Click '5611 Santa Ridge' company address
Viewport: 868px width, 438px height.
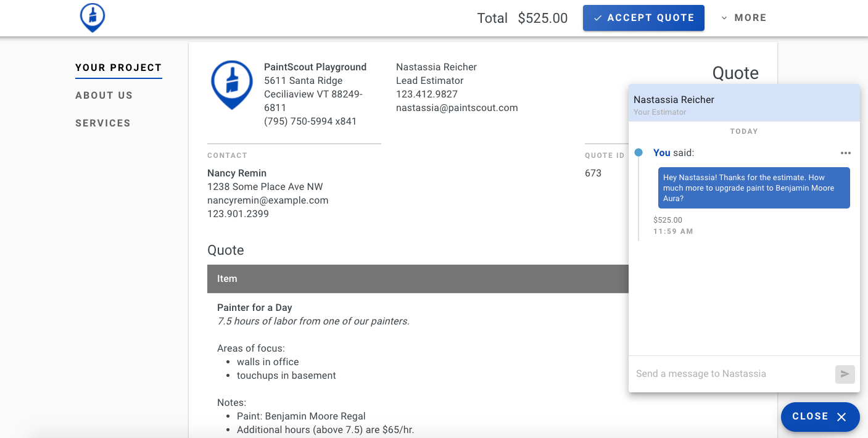click(x=304, y=81)
